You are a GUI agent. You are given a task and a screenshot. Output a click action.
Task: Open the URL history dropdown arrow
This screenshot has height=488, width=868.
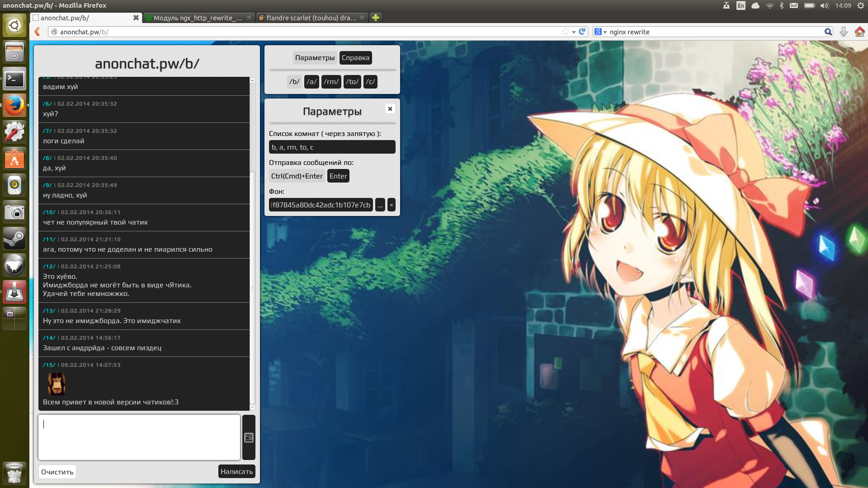pyautogui.click(x=574, y=32)
